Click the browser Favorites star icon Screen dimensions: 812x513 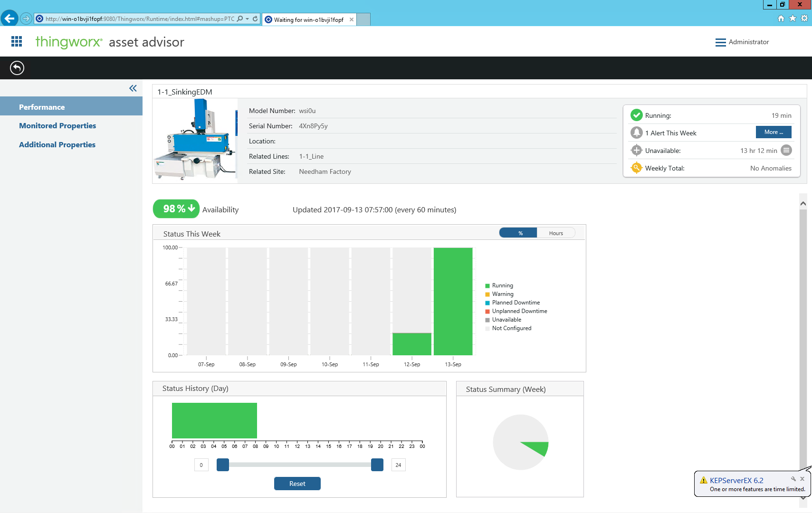point(793,19)
